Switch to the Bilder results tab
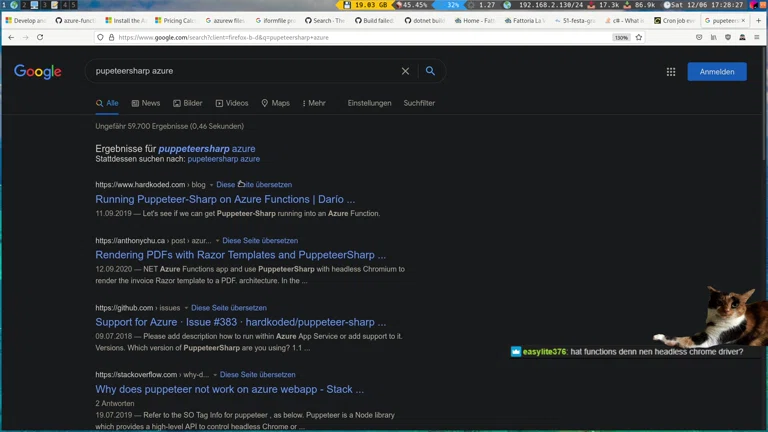 pos(188,103)
